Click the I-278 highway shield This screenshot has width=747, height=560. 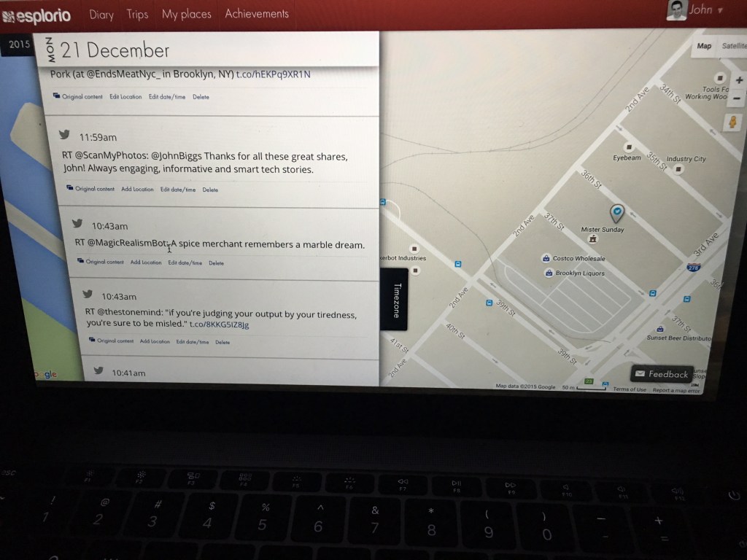[693, 267]
